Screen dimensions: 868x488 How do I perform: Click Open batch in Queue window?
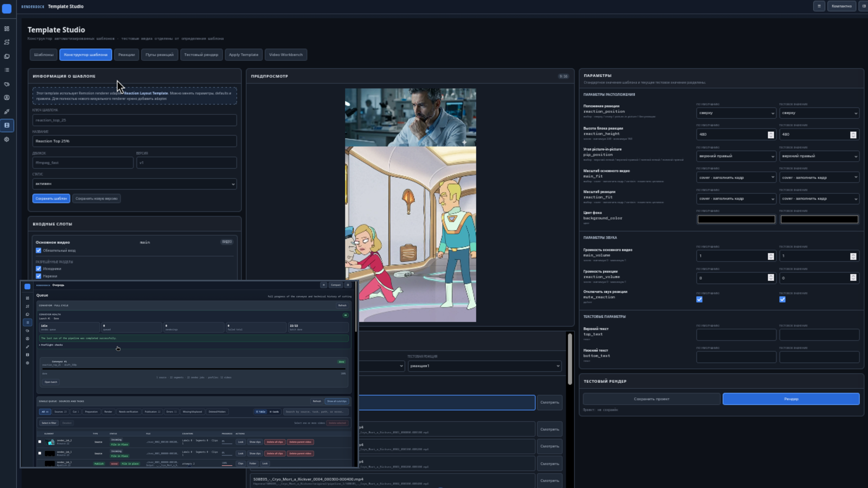tap(51, 382)
